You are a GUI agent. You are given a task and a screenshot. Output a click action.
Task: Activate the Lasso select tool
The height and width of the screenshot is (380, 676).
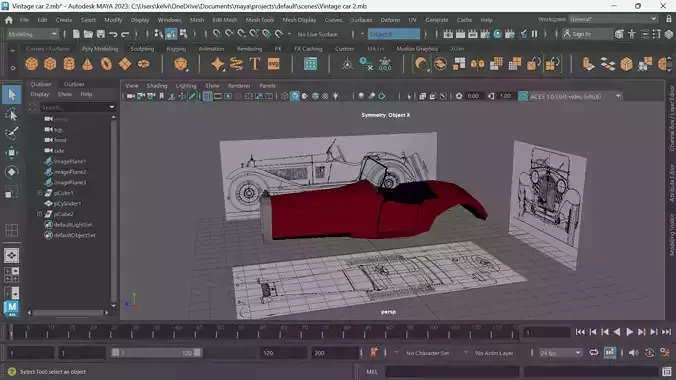tap(12, 115)
